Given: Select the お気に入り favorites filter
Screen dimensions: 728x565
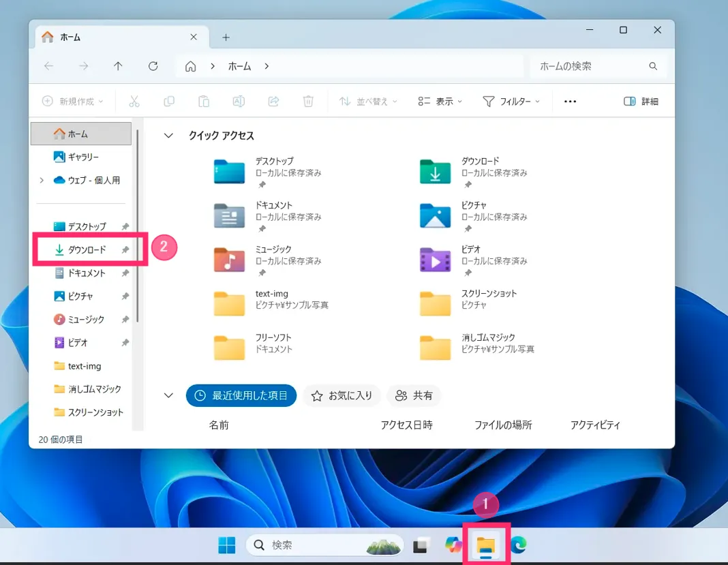Looking at the screenshot, I should tap(342, 395).
